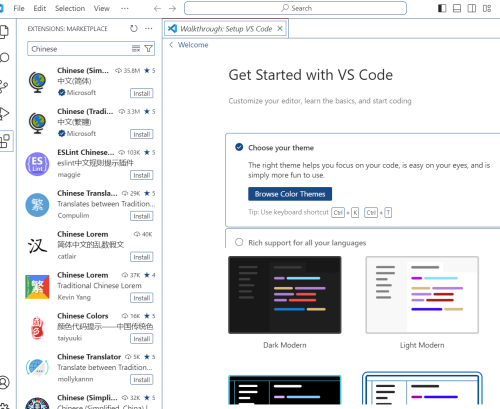500x409 pixels.
Task: Install Chinese Lorem by Kevin Yang
Action: click(x=142, y=298)
